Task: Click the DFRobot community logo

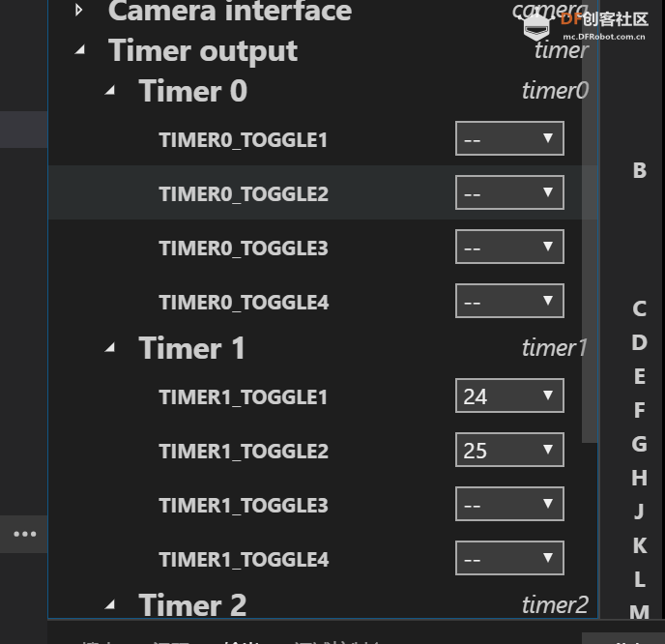Action: pyautogui.click(x=585, y=25)
